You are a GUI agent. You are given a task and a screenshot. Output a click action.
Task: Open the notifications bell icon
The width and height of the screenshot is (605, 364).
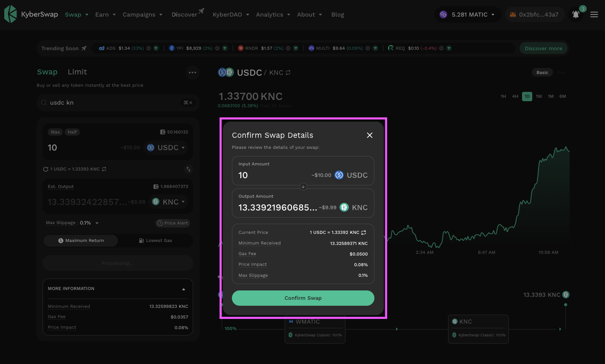click(576, 14)
